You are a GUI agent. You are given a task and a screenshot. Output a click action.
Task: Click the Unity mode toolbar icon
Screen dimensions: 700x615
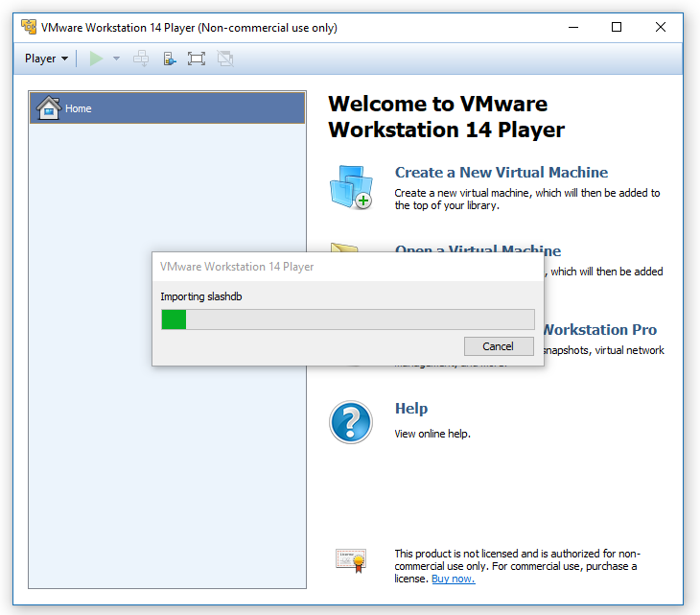(225, 59)
